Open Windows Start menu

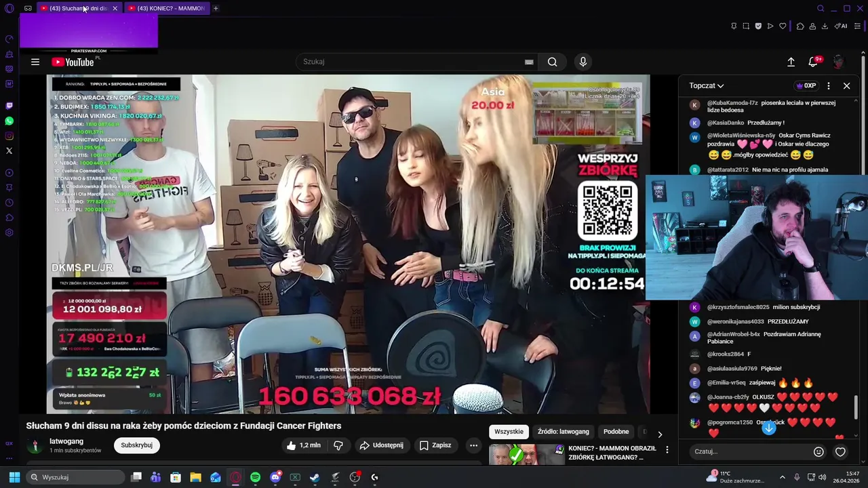click(x=14, y=477)
